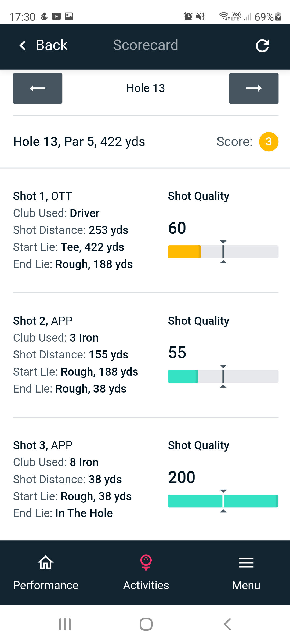Tap Shot 3 full quality bar
This screenshot has height=644, width=290.
223,501
